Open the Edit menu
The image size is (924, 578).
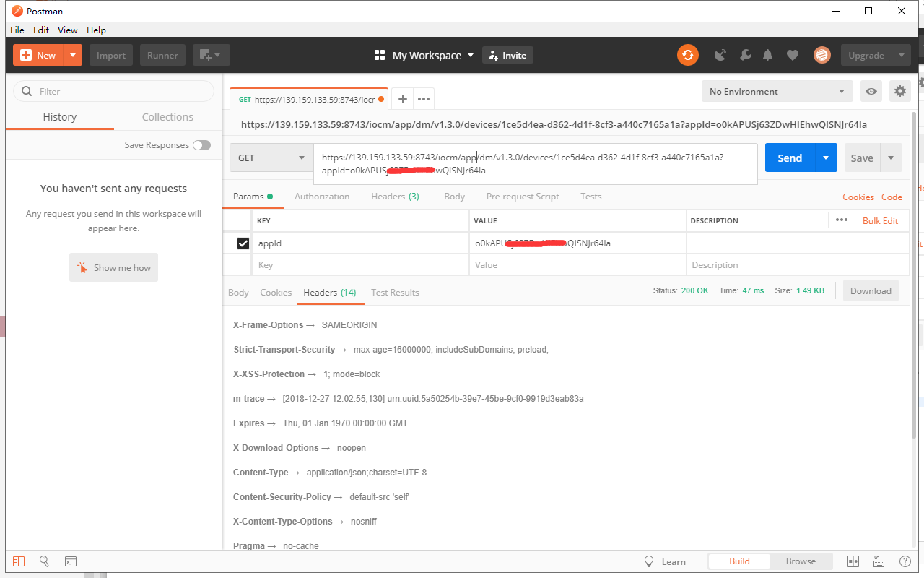[x=41, y=30]
